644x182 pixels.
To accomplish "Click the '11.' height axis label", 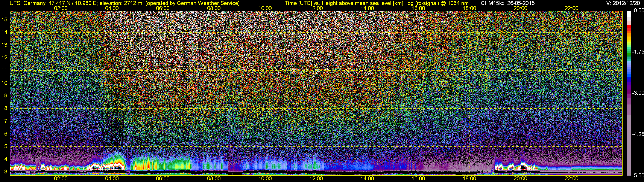I will [x=5, y=70].
